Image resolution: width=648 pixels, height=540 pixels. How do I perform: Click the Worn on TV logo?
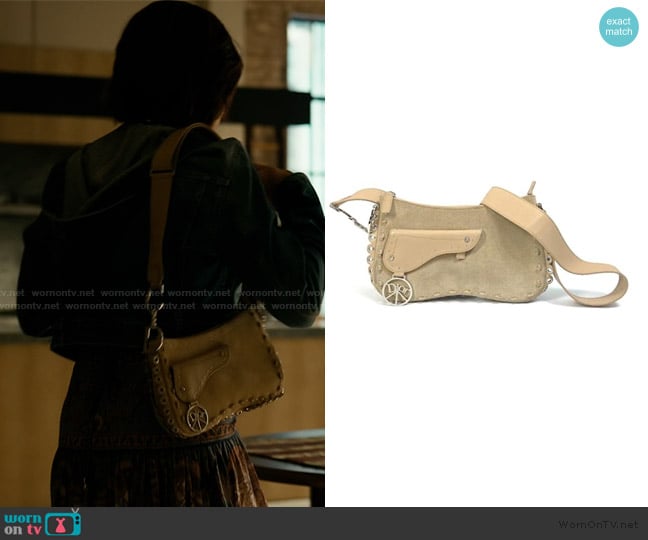click(43, 523)
